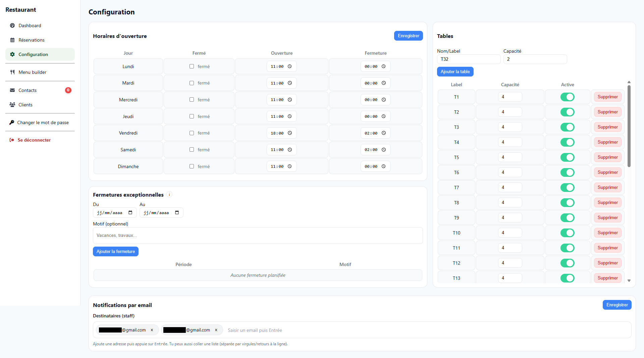Click the clock icon in Lundi's opening time
This screenshot has height=358, width=644.
click(x=289, y=66)
